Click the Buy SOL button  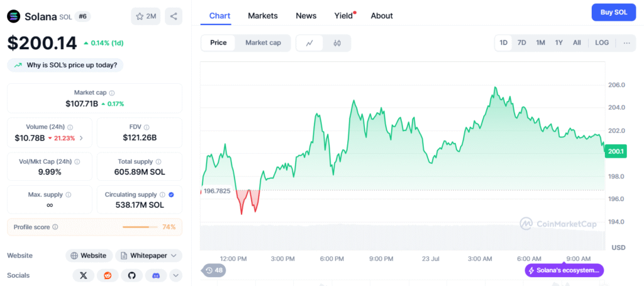click(614, 13)
